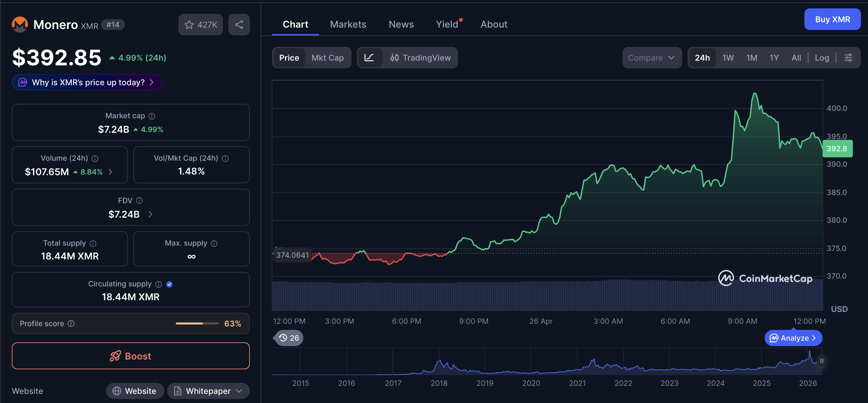
Task: Show the Profile score info icon
Action: (x=71, y=323)
